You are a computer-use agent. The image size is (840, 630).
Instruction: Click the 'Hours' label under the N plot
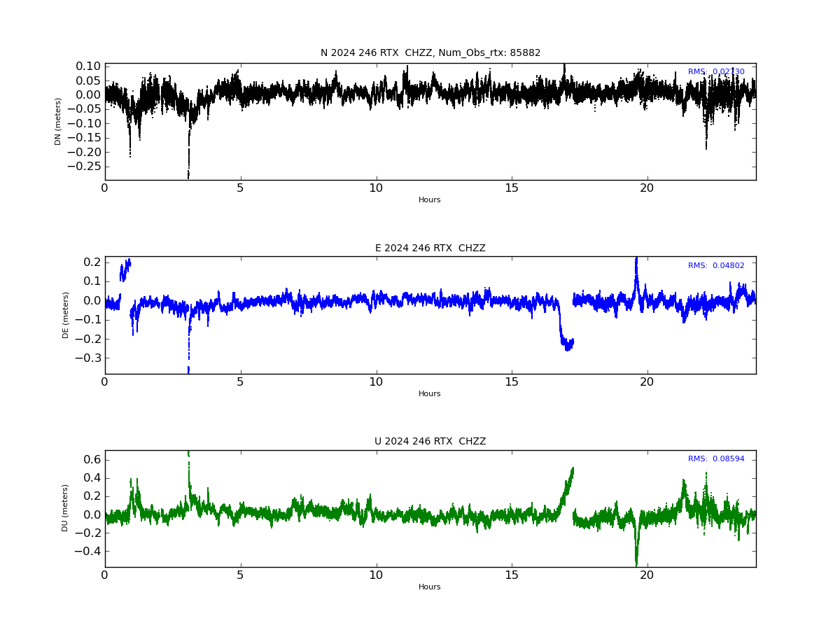pyautogui.click(x=430, y=200)
